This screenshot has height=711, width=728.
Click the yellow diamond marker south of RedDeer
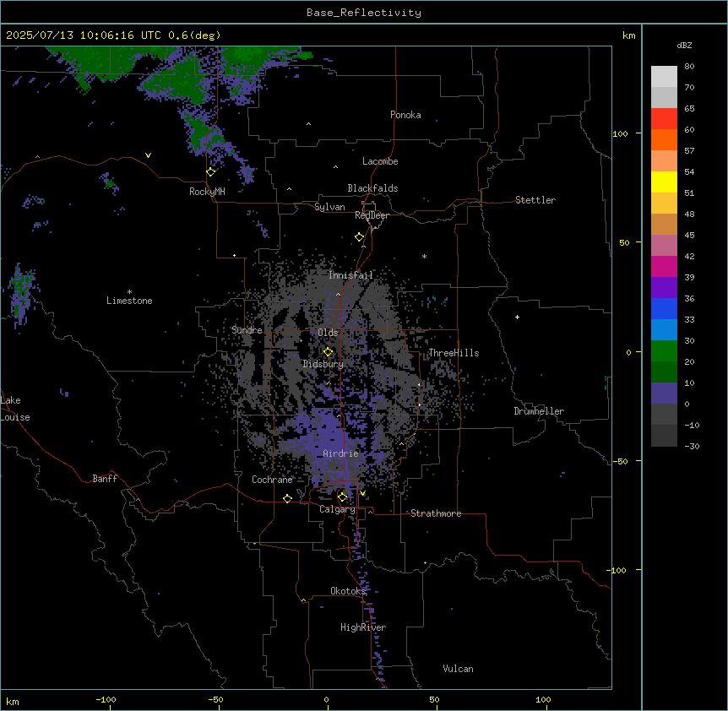(x=360, y=237)
